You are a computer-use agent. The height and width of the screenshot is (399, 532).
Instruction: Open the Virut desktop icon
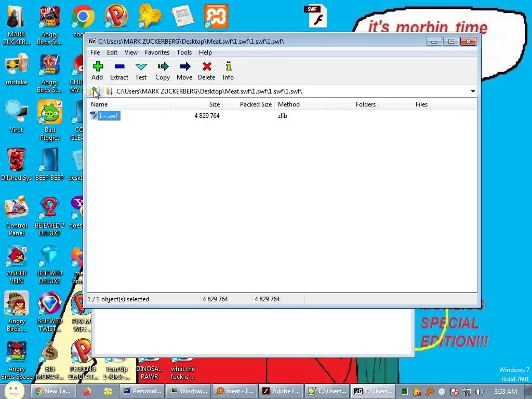click(16, 116)
